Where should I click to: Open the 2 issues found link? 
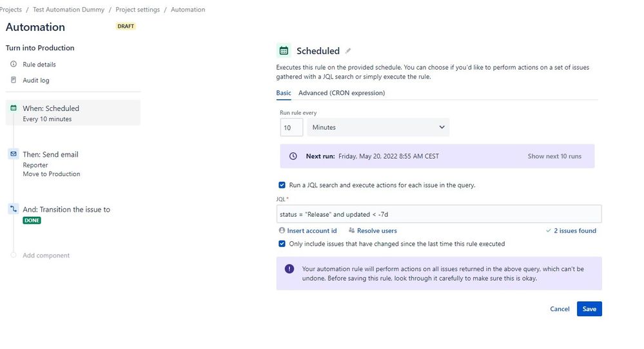point(574,230)
